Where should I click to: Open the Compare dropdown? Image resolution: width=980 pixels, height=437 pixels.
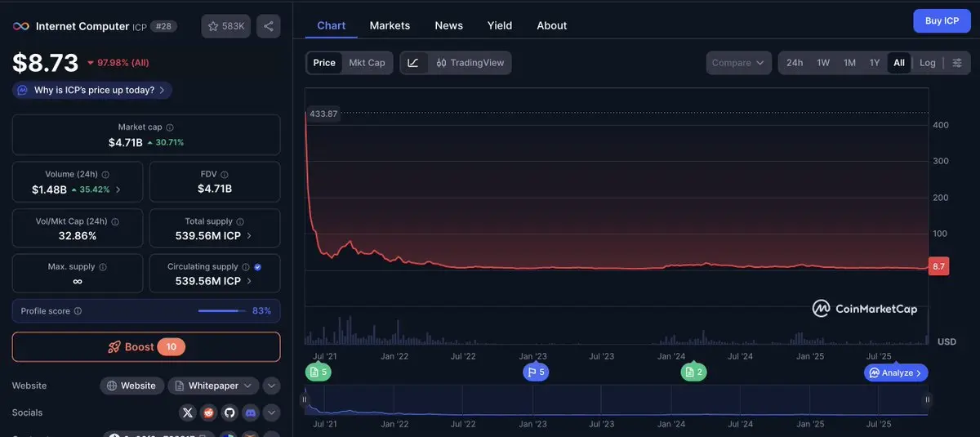point(738,63)
